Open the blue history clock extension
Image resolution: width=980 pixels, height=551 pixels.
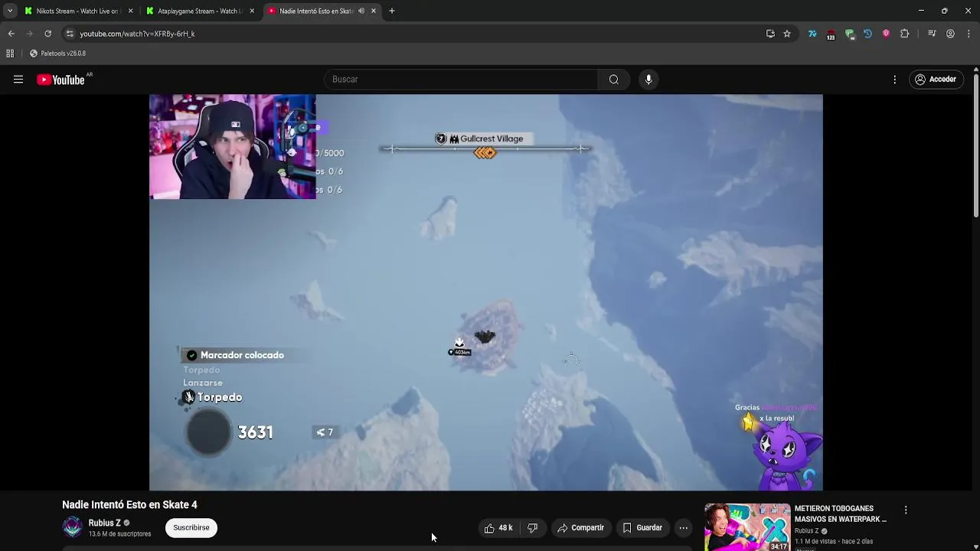click(x=867, y=34)
